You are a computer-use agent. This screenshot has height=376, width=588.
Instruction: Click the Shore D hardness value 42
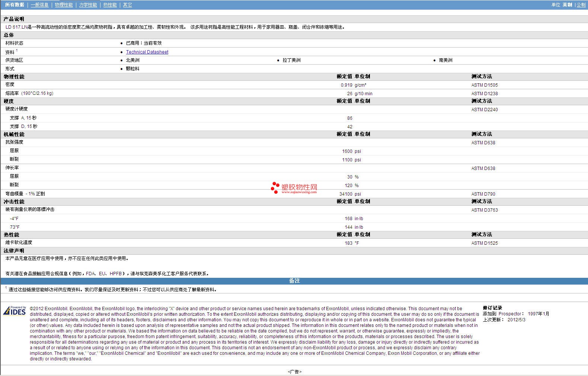point(350,127)
